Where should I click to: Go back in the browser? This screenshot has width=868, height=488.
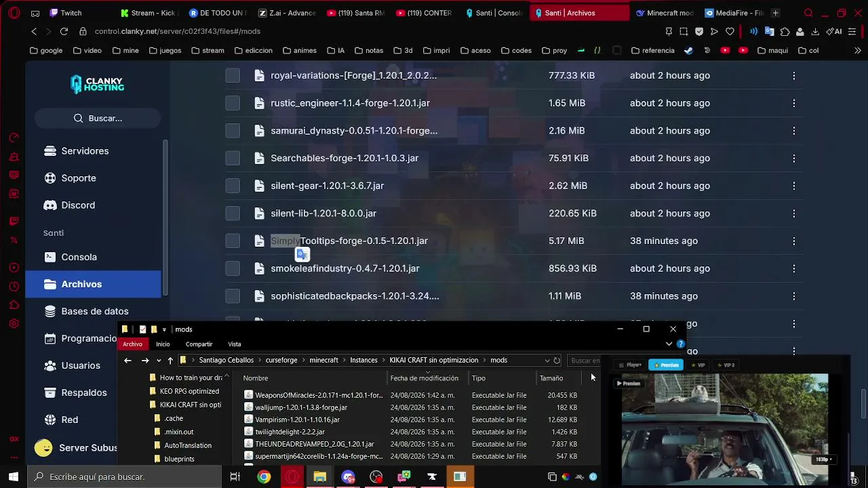pos(34,31)
